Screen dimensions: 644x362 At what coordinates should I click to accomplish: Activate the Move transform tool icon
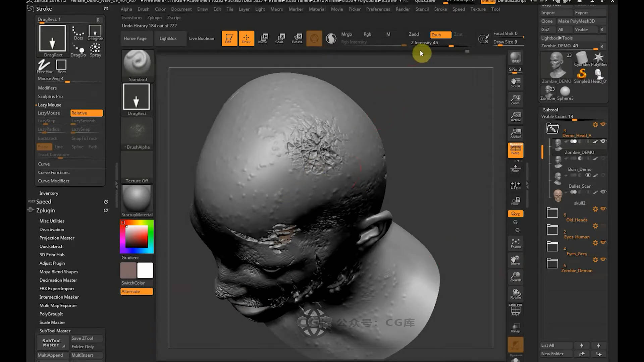coord(263,38)
